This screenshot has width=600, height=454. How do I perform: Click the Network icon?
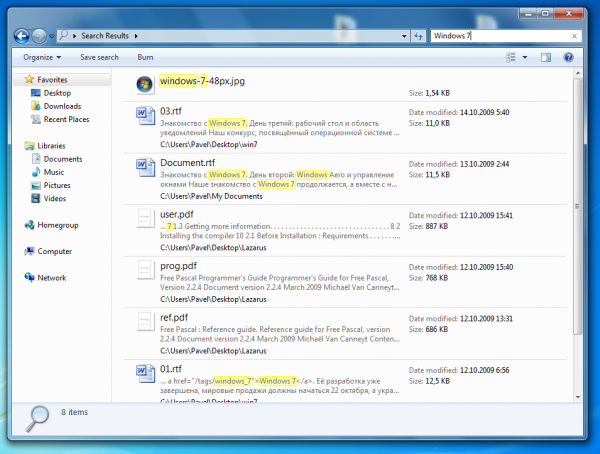point(29,277)
